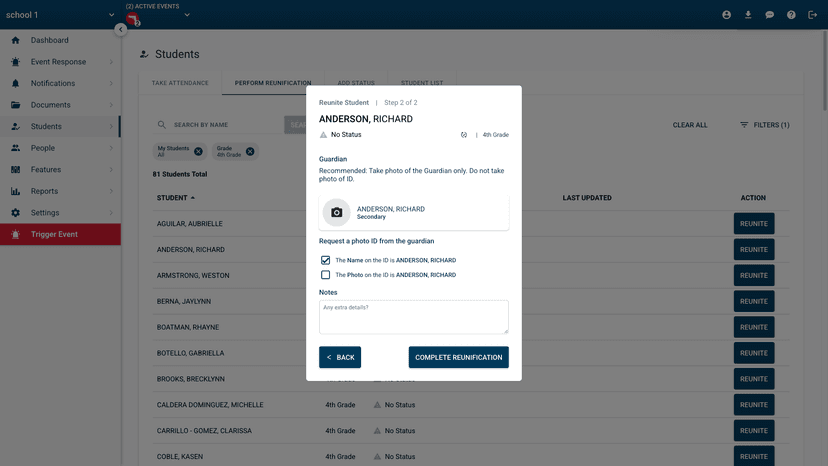Screen dimensions: 828x466
Task: Click the download icon in the top bar
Action: (x=748, y=15)
